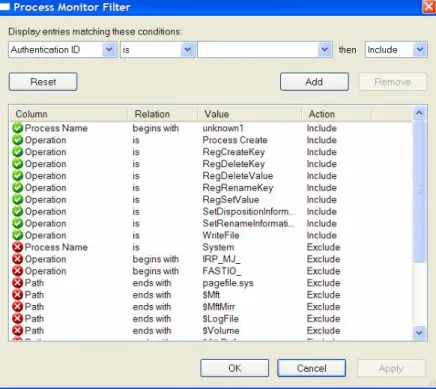Click Exclude action in System row
This screenshot has width=436, height=389.
pos(323,247)
